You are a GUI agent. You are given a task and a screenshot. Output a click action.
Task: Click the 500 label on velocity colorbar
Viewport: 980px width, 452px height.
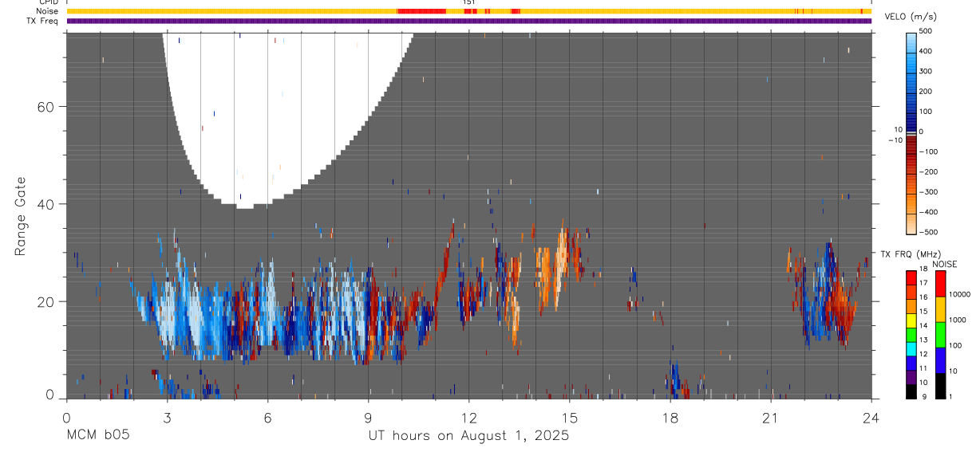[x=927, y=31]
